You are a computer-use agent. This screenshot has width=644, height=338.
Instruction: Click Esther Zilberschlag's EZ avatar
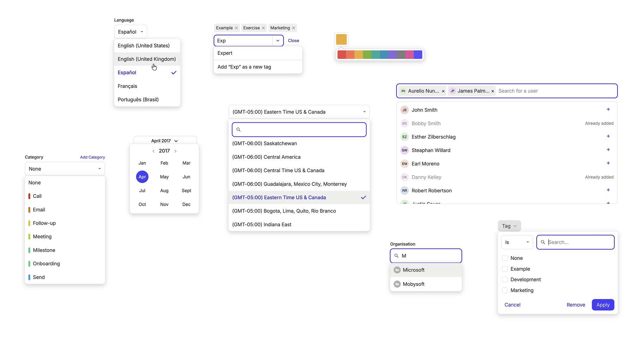(405, 137)
